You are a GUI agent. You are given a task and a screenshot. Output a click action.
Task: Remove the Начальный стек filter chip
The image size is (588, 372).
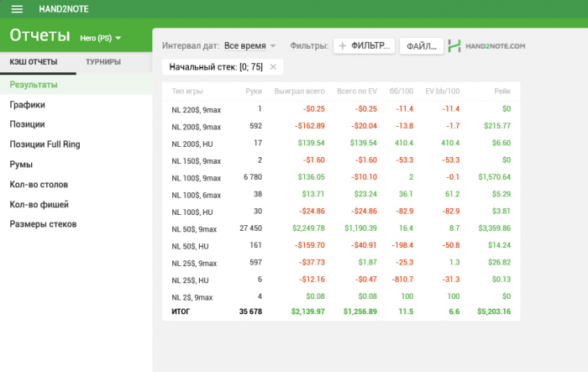pos(272,66)
